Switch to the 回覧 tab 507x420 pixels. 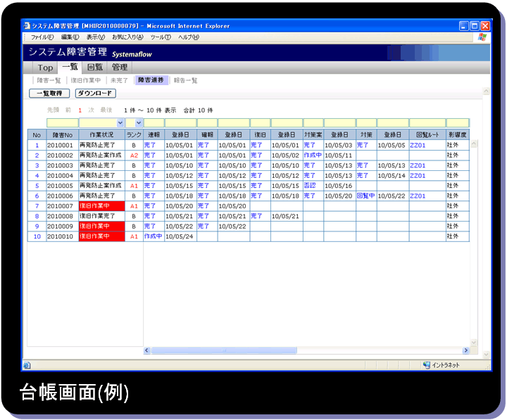[x=94, y=68]
